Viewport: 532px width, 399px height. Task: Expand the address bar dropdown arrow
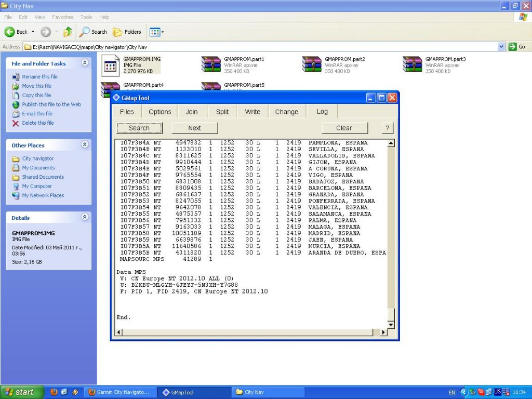pos(501,47)
